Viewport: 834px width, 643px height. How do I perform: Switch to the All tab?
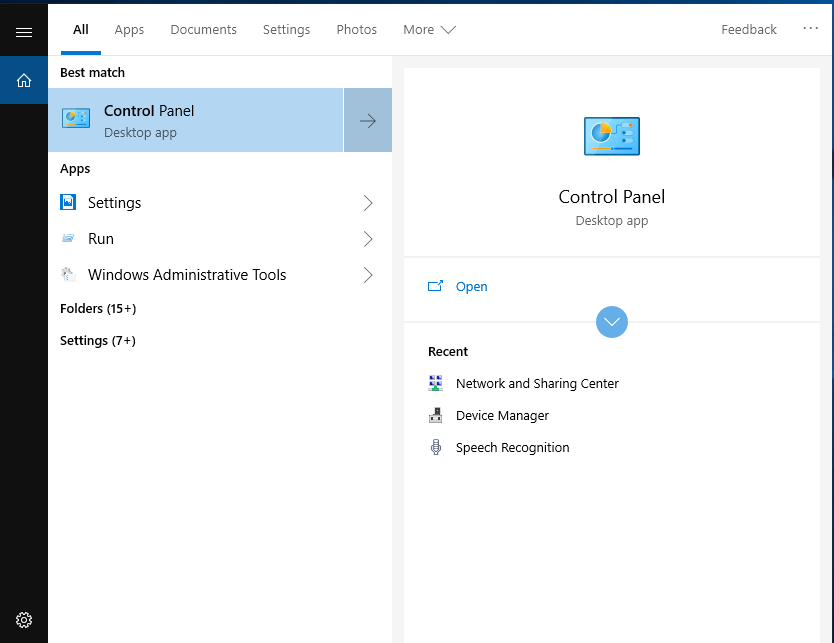(81, 30)
